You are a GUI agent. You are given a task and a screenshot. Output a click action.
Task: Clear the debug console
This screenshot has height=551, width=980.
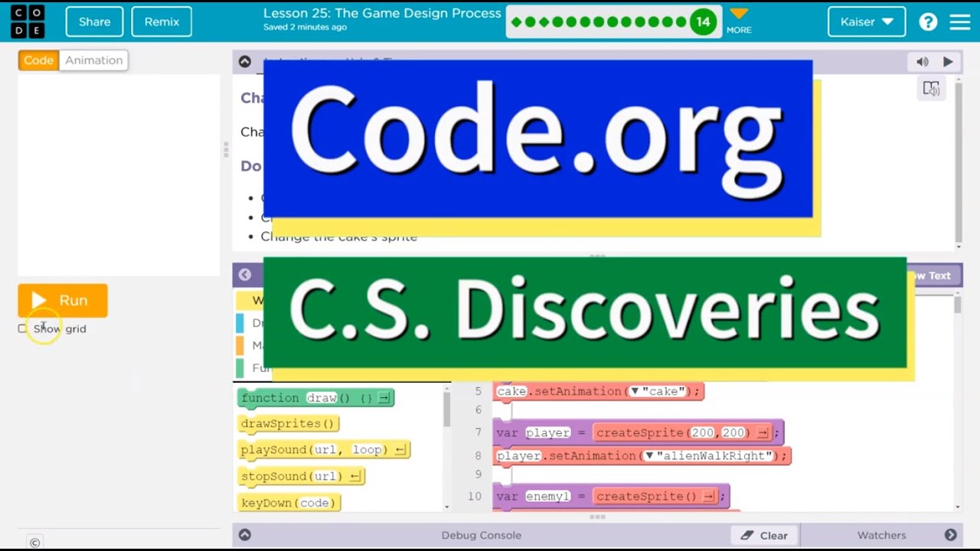(764, 535)
